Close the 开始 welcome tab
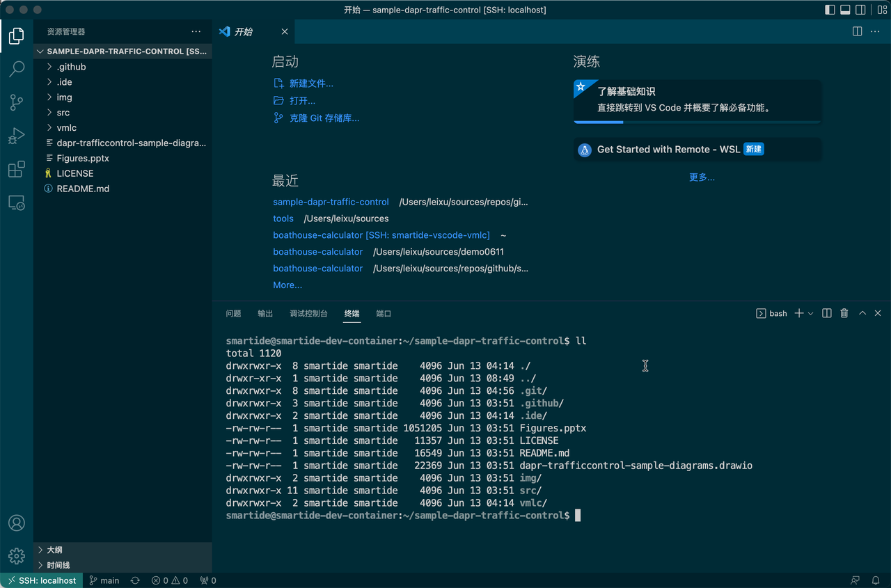891x588 pixels. tap(284, 31)
